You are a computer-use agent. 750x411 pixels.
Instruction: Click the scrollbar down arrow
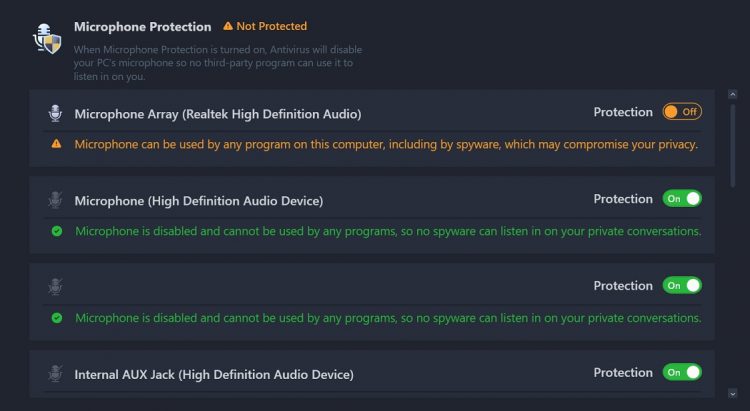(733, 394)
